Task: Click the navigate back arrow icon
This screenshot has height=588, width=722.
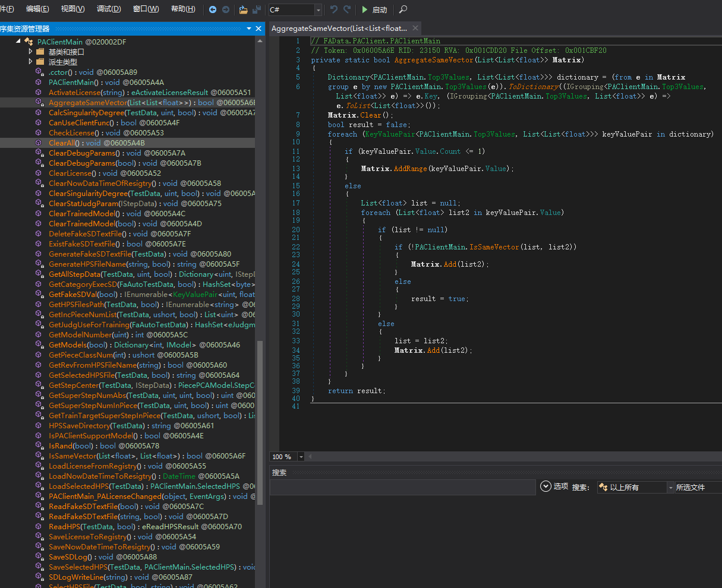Action: pyautogui.click(x=213, y=10)
